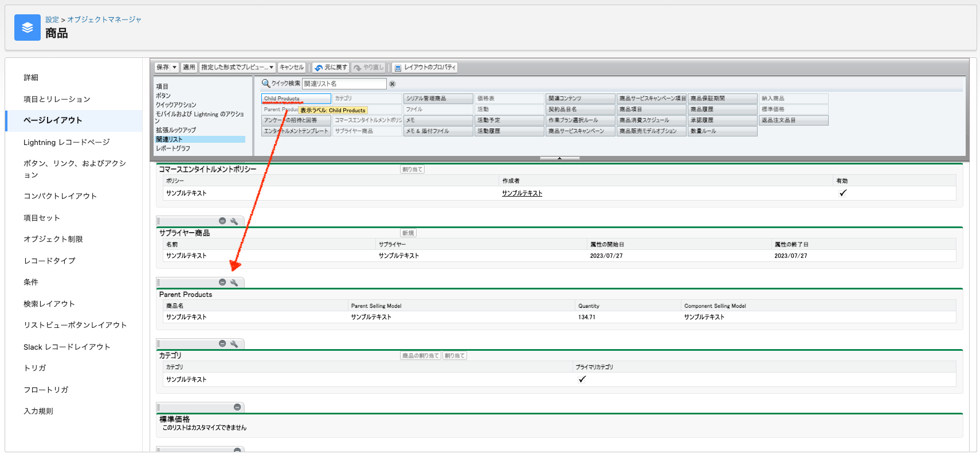Viewport: 980px width, 454px height.
Task: Click the 商品 object layers icon
Action: (x=28, y=28)
